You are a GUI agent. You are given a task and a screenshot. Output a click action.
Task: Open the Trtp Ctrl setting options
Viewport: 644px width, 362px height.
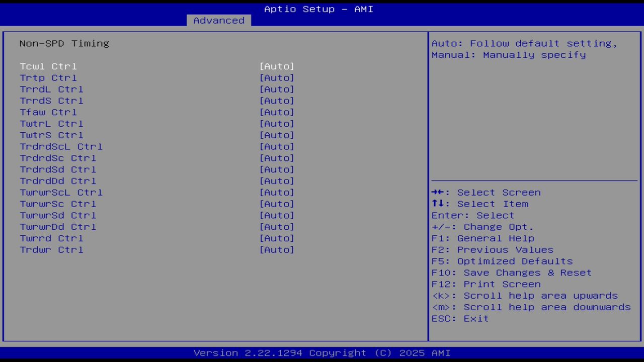pyautogui.click(x=277, y=77)
